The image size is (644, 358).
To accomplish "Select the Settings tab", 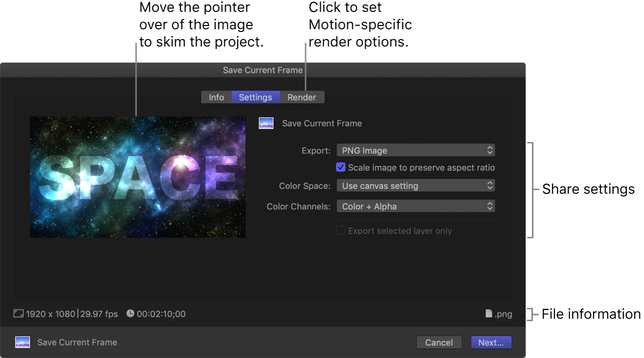I will point(256,97).
